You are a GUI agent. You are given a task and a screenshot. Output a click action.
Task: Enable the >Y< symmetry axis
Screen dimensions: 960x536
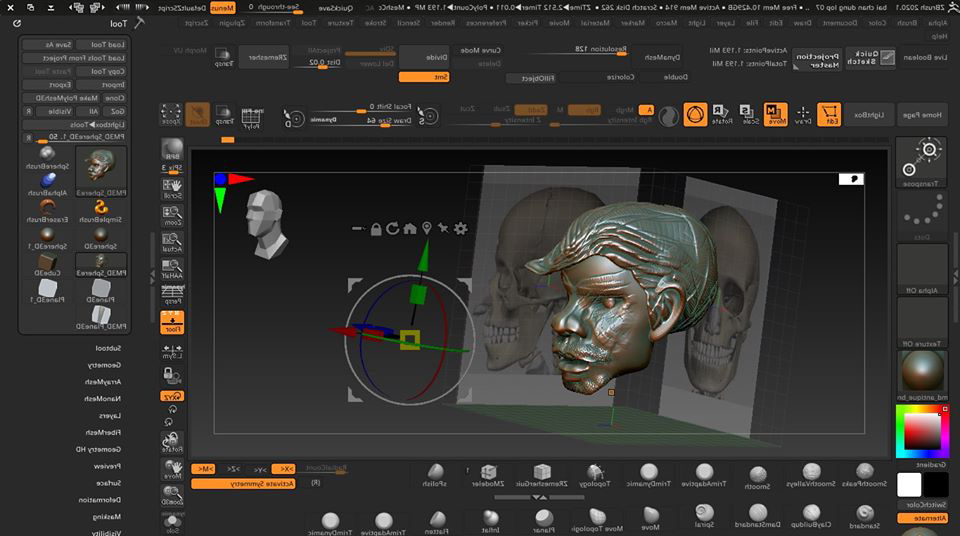pos(260,469)
